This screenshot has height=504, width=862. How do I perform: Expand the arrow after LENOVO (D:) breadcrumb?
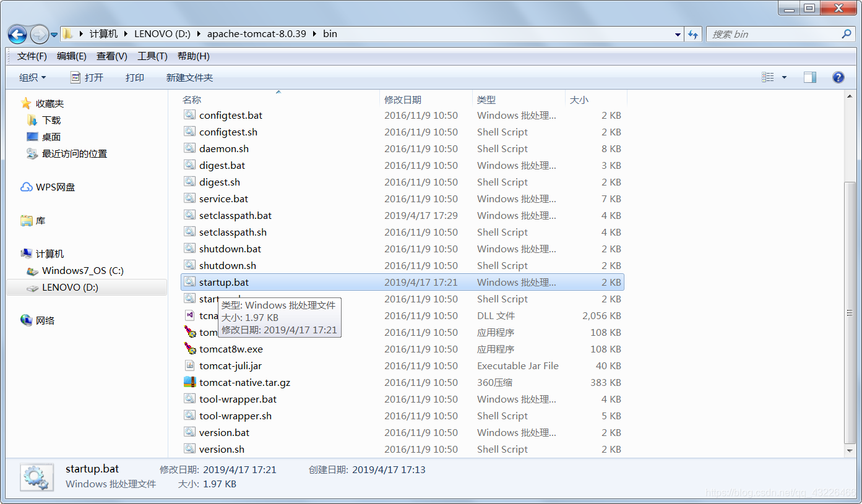199,34
